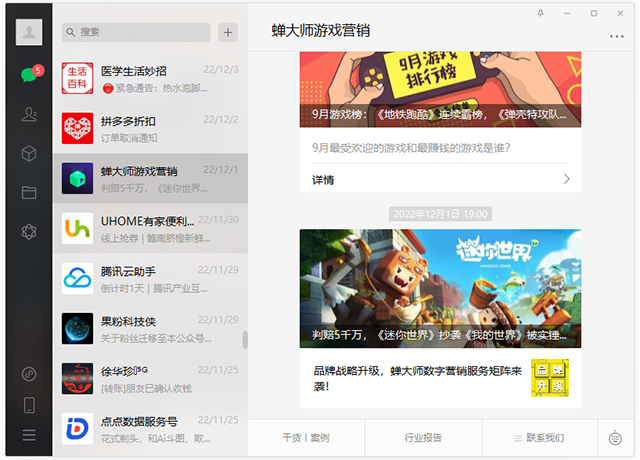Image resolution: width=640 pixels, height=460 pixels.
Task: Click the 订单取消通知 message preview
Action: click(129, 138)
